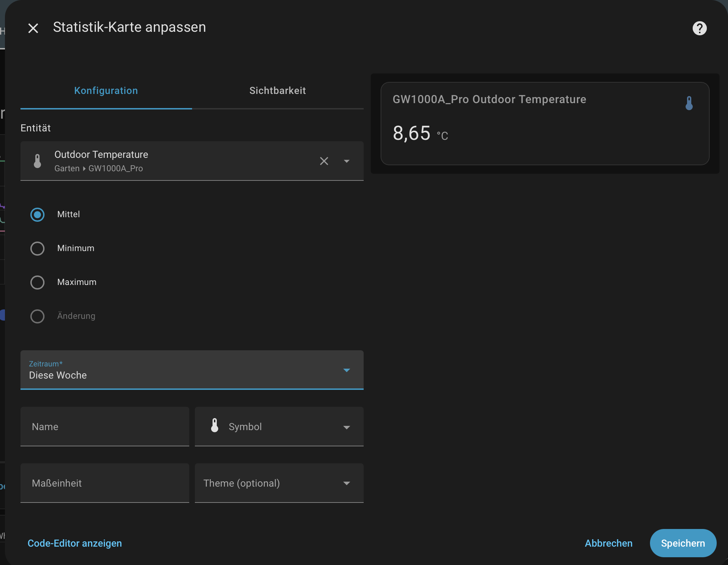Select the Änderung radio option
The image size is (728, 565).
coord(37,316)
